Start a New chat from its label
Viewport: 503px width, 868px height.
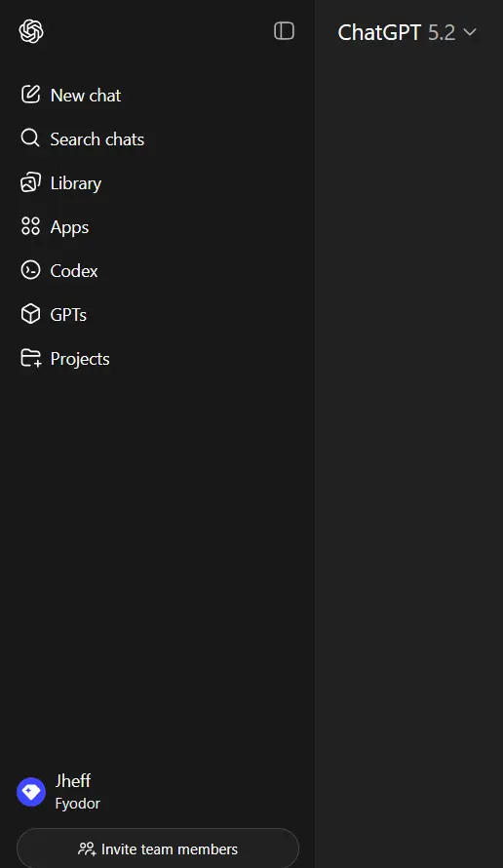[86, 96]
